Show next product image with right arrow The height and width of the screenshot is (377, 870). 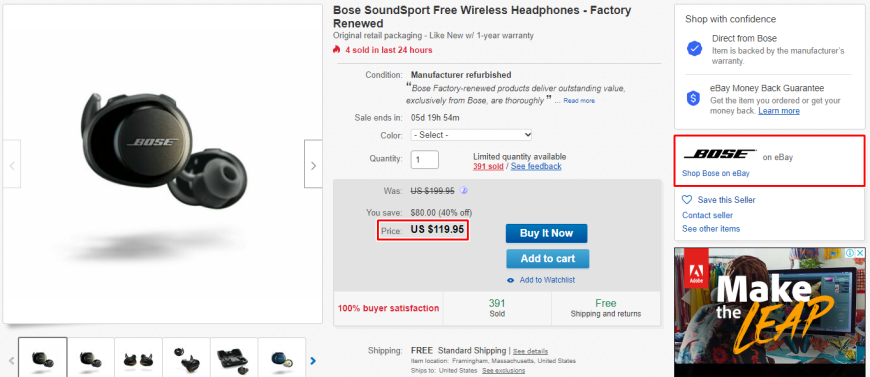click(313, 164)
